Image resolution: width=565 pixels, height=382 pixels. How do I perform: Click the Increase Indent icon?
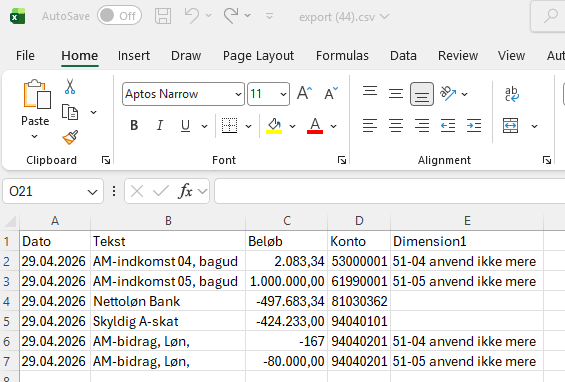474,125
